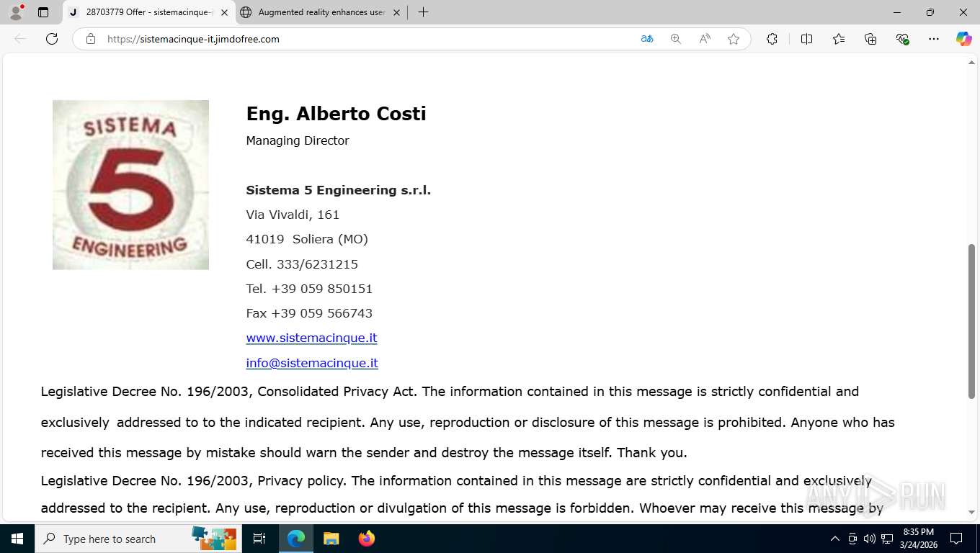Open the tab actions menu icon

(43, 12)
